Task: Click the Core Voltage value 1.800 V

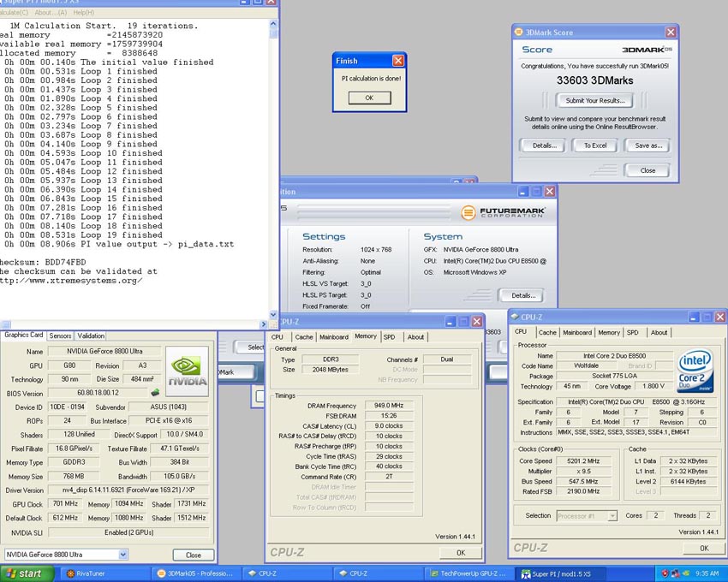Action: [x=653, y=386]
